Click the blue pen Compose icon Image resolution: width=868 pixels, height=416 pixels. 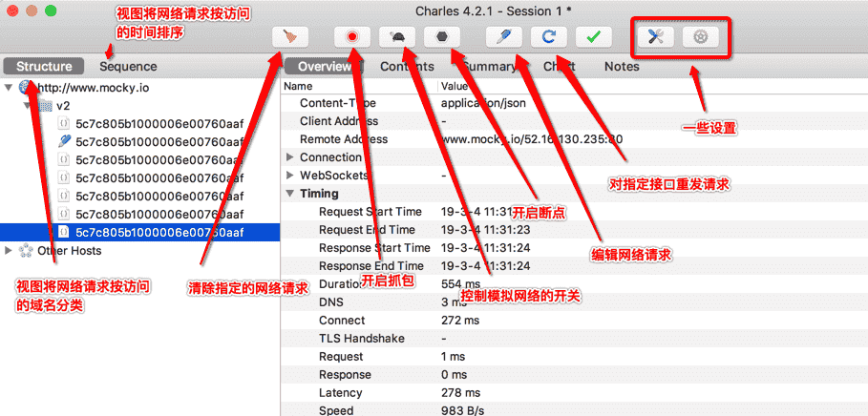click(x=504, y=37)
